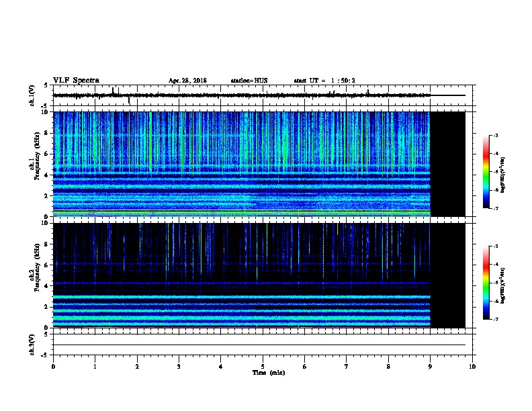532x411 pixels.
Task: Click the black data gap in ch.2 spectrogram
Action: pyautogui.click(x=447, y=275)
